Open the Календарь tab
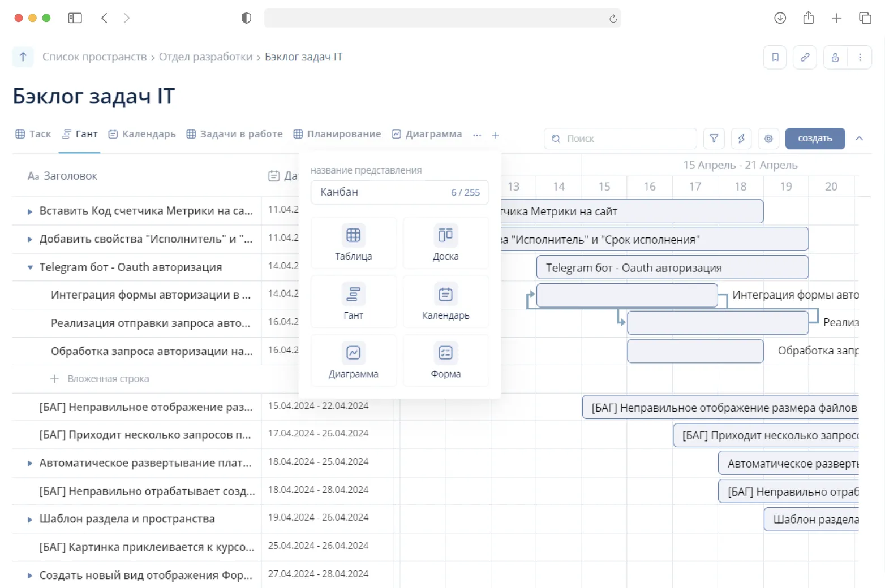 (142, 134)
